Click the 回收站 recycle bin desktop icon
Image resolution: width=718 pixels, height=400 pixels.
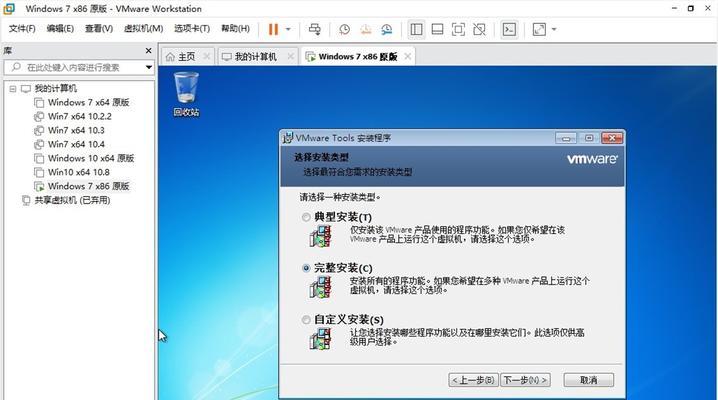186,93
